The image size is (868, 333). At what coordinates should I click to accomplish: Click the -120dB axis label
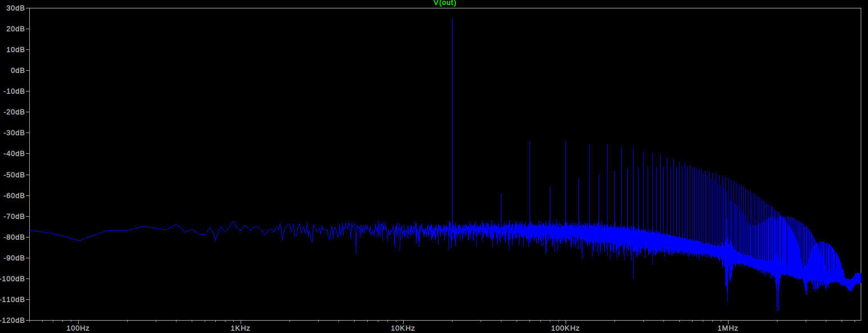(13, 320)
